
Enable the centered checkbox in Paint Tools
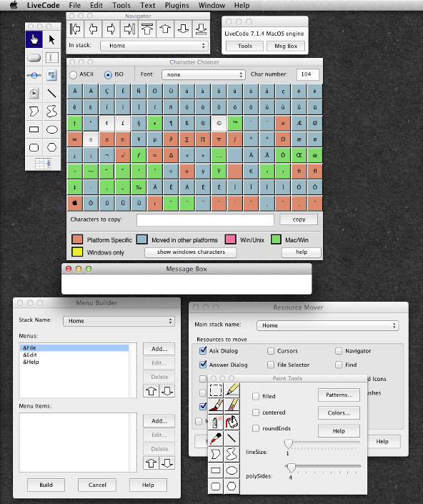(x=256, y=412)
